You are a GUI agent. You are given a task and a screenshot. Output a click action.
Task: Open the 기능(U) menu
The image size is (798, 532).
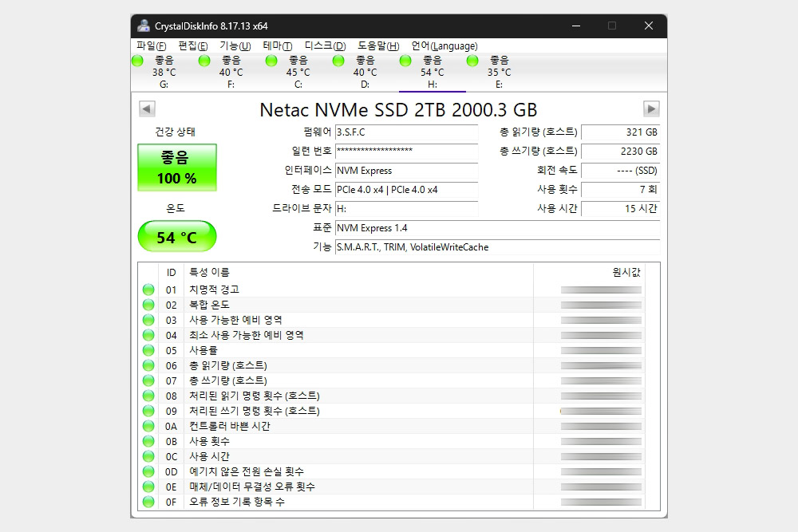pyautogui.click(x=235, y=45)
